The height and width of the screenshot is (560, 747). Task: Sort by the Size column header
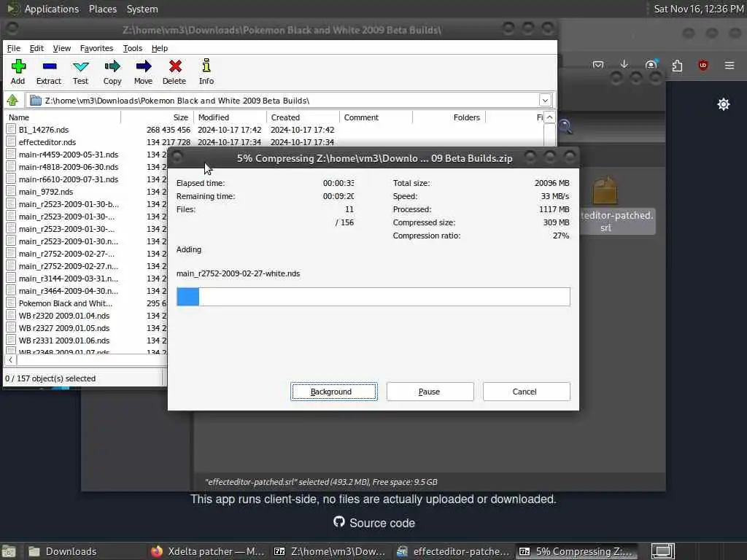click(x=158, y=117)
